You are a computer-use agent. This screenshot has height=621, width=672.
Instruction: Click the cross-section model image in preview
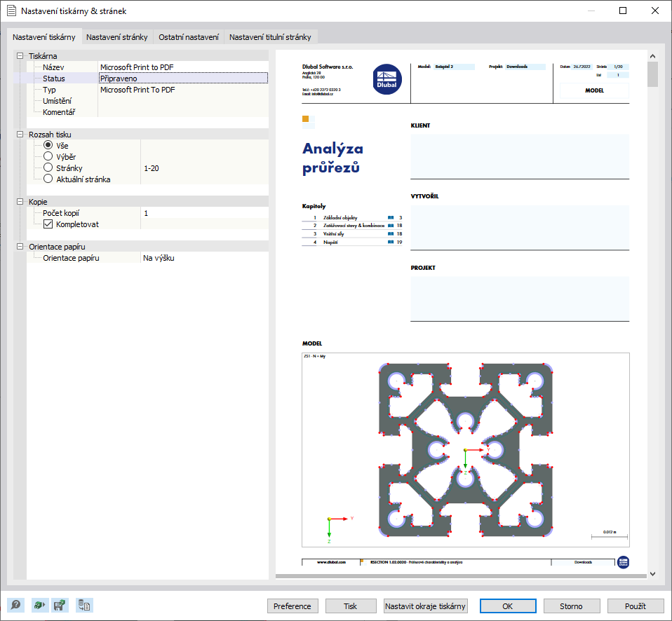(x=466, y=450)
